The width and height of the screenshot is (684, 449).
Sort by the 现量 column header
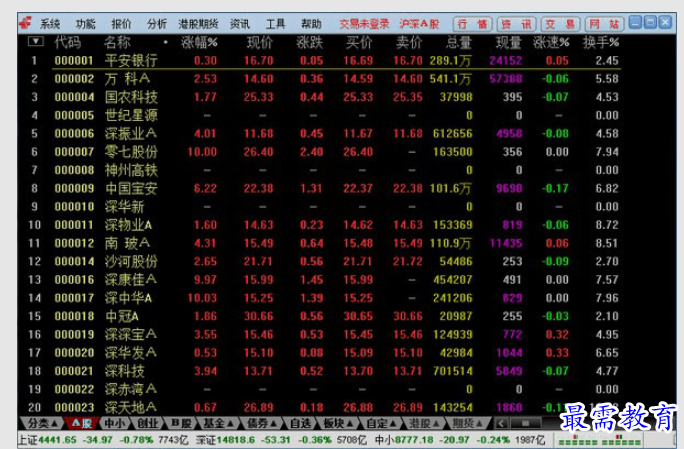pos(509,42)
